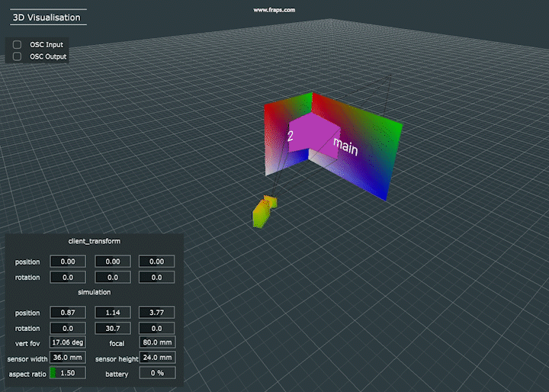Click the yellow-green camera model in scene

(x=264, y=212)
